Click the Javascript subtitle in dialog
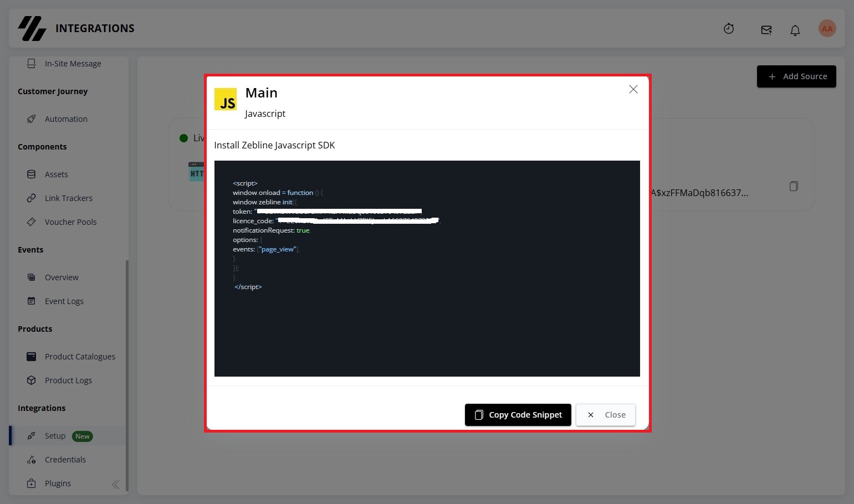This screenshot has width=854, height=504. (x=265, y=114)
